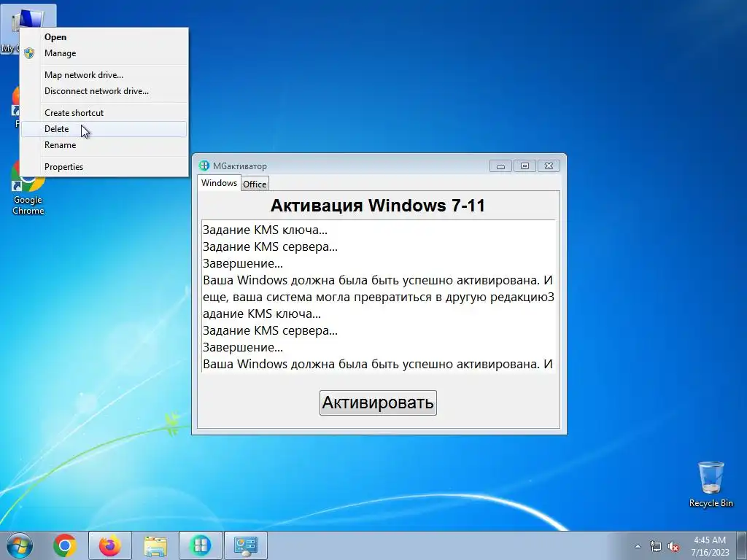Screen dimensions: 747x560
Task: Open Windows Explorer from the taskbar
Action: point(155,545)
